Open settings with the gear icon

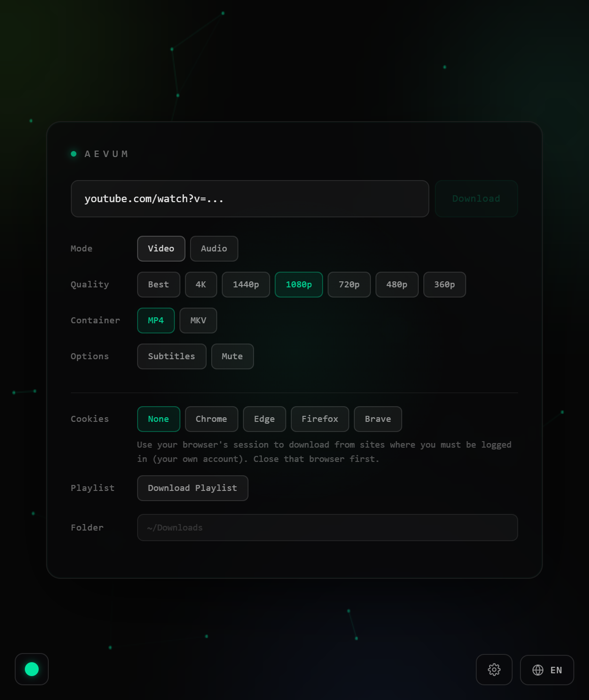[x=494, y=670]
